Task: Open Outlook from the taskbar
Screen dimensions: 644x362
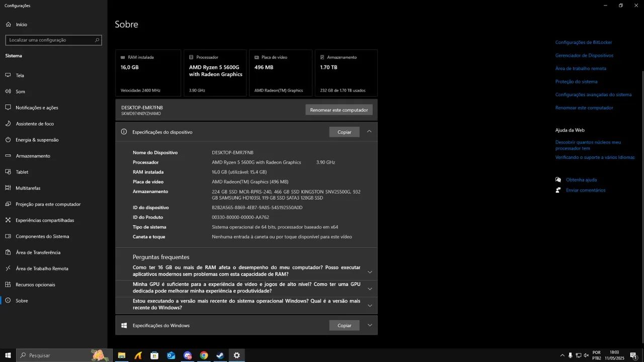Action: 171,355
